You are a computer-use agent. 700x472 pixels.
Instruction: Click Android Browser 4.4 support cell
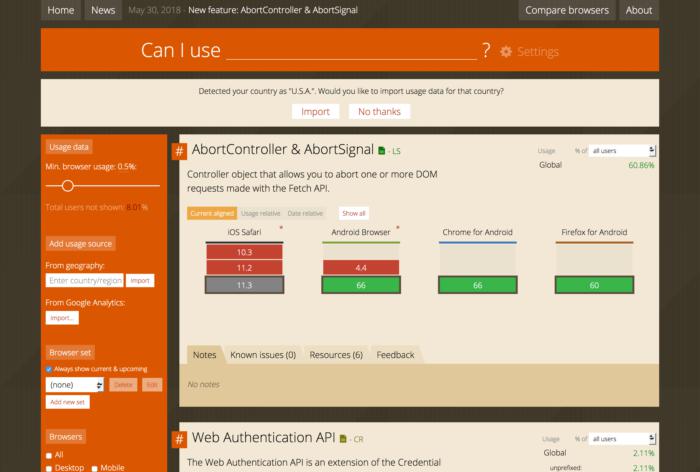coord(361,268)
